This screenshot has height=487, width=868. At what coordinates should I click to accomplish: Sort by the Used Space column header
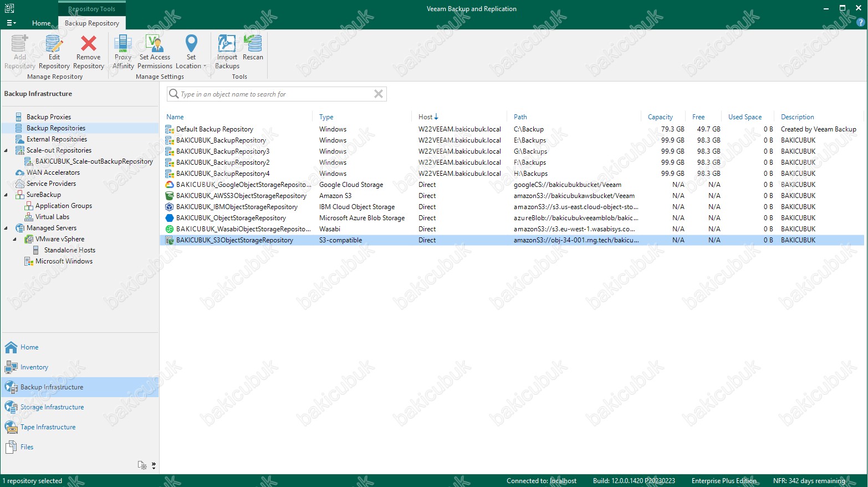pos(745,117)
